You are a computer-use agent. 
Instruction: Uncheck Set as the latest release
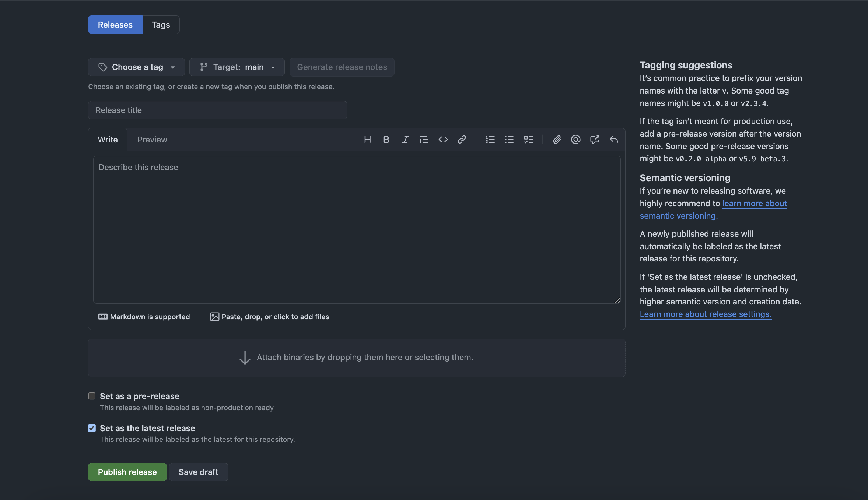tap(92, 428)
